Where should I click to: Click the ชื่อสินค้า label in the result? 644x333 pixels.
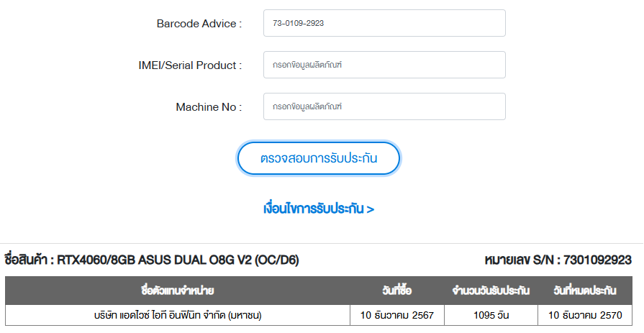tap(28, 260)
